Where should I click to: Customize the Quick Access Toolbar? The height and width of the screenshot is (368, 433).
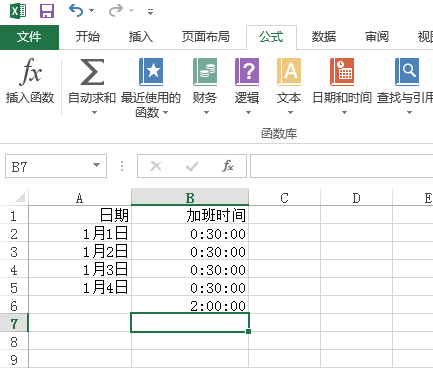(150, 12)
